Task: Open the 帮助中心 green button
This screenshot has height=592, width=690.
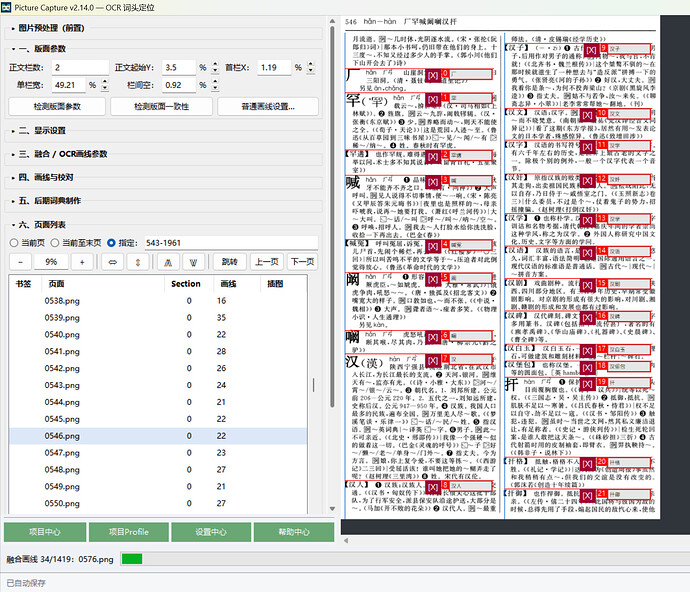Action: pos(294,532)
